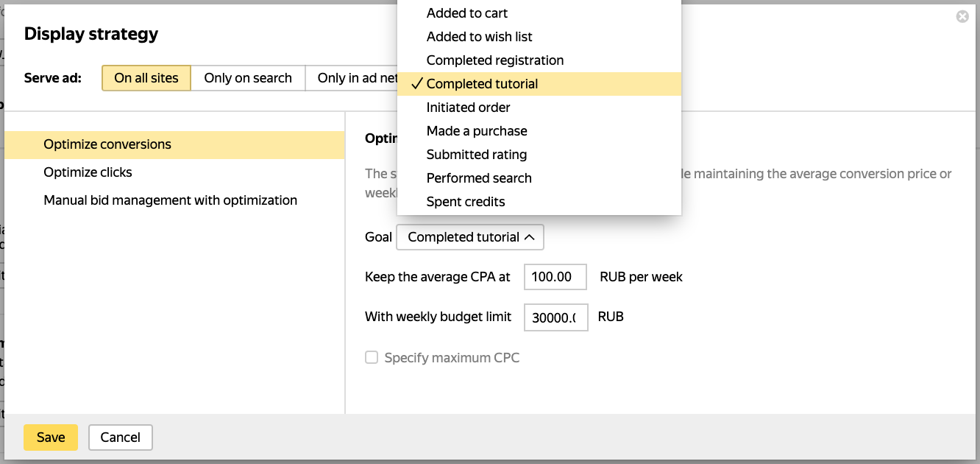This screenshot has width=980, height=464.
Task: Serve ad on all sites
Action: [146, 78]
